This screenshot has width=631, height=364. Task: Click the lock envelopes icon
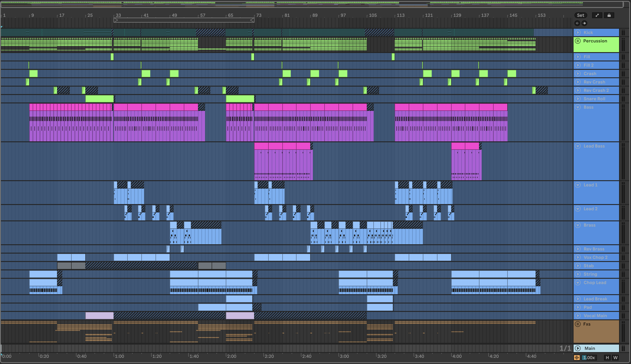point(609,15)
